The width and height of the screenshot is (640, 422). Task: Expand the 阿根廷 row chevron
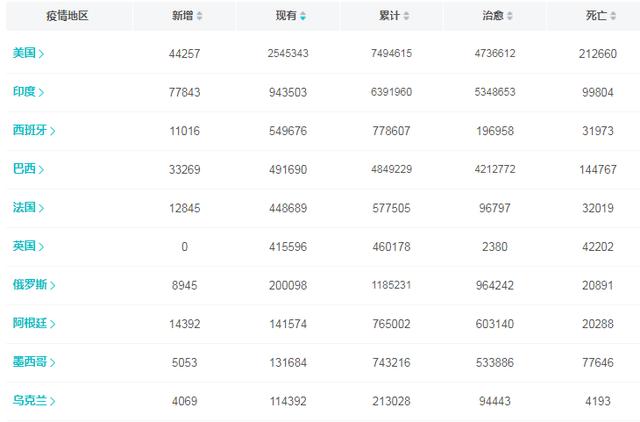53,324
